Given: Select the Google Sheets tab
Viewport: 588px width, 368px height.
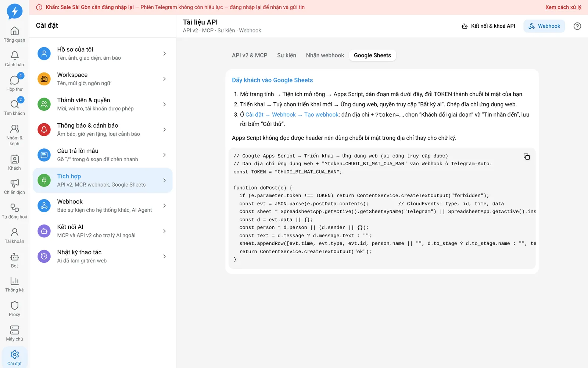Looking at the screenshot, I should (372, 55).
